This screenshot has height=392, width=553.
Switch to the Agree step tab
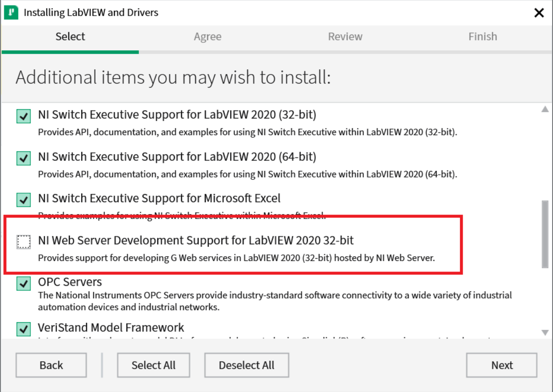[207, 37]
